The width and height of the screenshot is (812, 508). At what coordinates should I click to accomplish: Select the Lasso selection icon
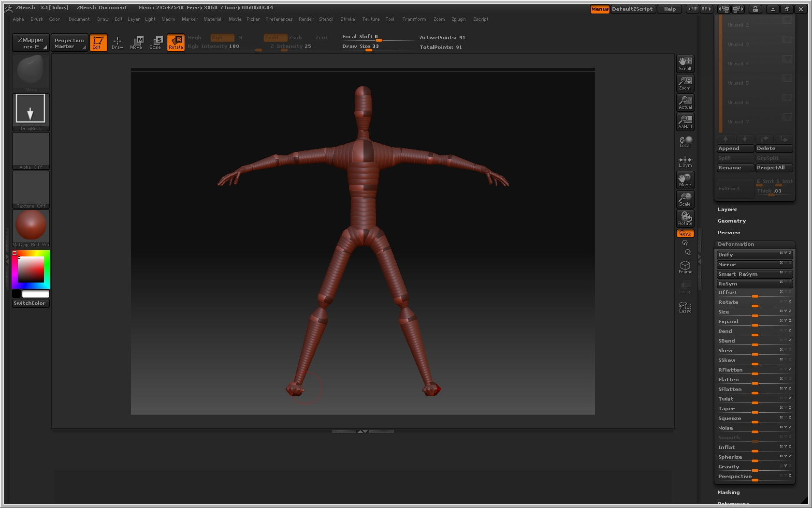point(685,307)
